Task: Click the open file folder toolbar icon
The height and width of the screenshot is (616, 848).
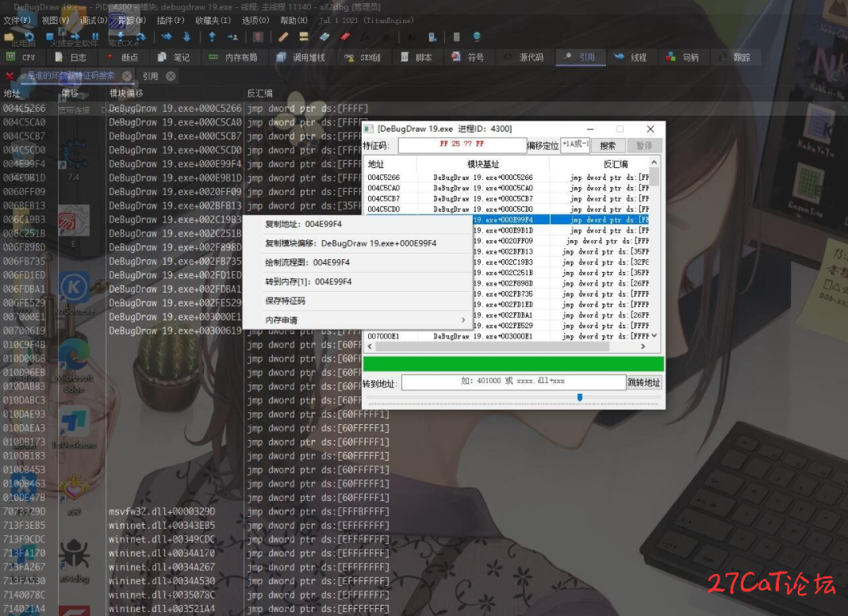Action: click(x=9, y=36)
